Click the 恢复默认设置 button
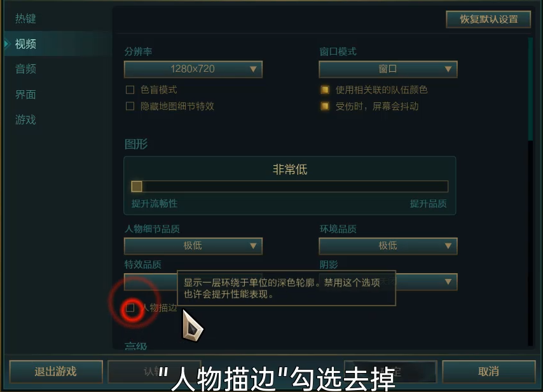The height and width of the screenshot is (392, 543). click(488, 19)
